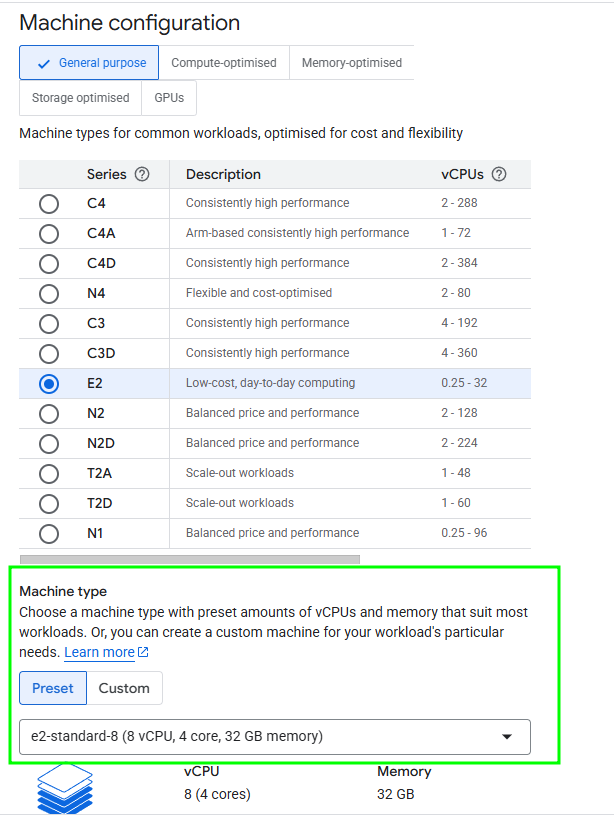Click the Learn more external link icon
Image resolution: width=614 pixels, height=821 pixels.
143,653
